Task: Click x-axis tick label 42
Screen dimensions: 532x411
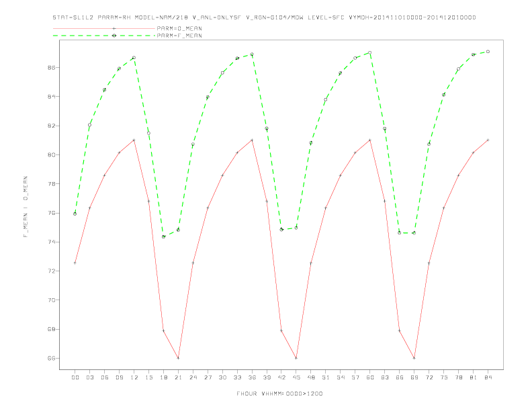Action: 281,377
